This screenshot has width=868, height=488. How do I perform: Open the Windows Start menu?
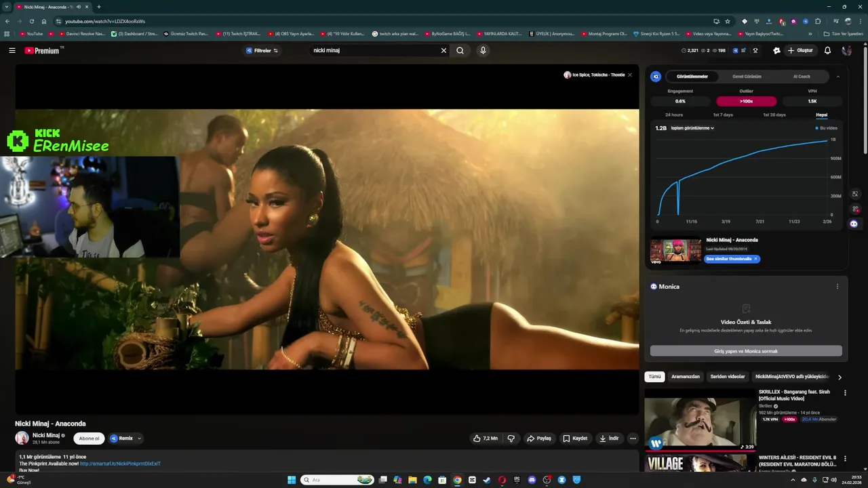coord(292,480)
